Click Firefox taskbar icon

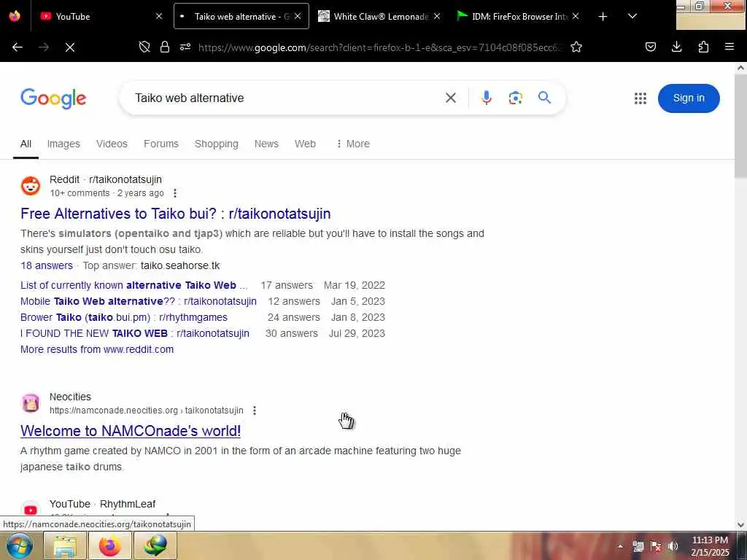tap(110, 545)
